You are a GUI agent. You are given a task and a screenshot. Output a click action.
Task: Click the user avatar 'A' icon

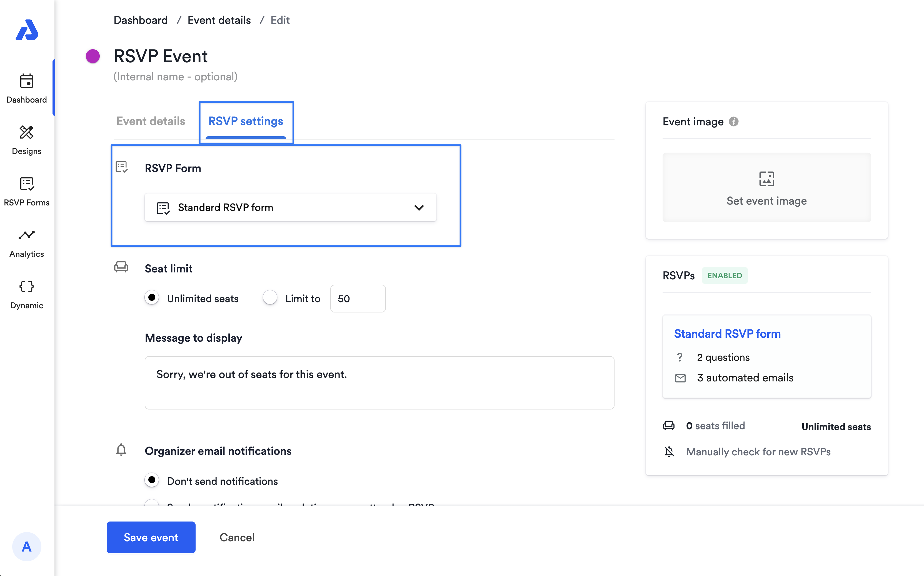pos(27,546)
